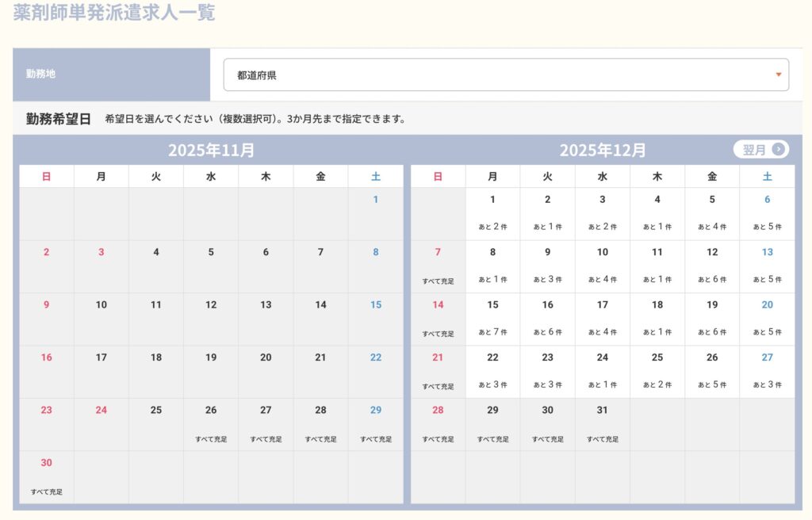Select November 26 marked すべて充足

[x=211, y=424]
